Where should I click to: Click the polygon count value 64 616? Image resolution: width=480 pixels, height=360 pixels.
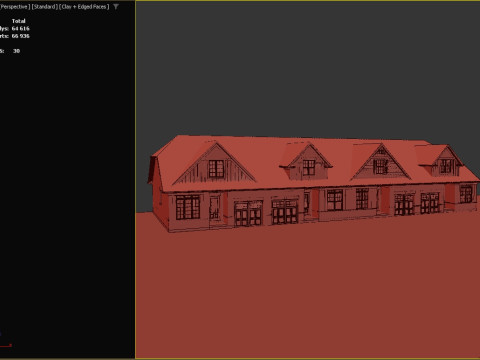pyautogui.click(x=21, y=29)
